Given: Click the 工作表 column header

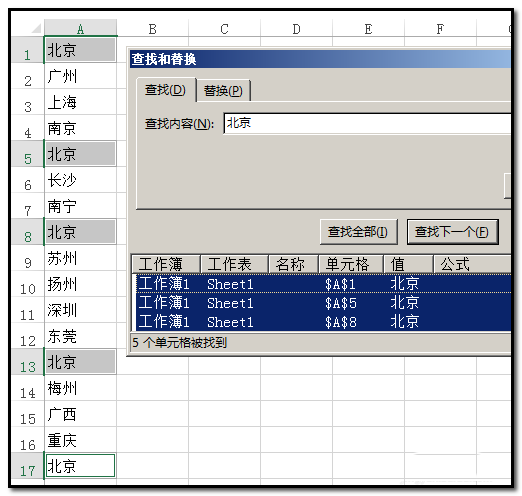Looking at the screenshot, I should (x=234, y=264).
